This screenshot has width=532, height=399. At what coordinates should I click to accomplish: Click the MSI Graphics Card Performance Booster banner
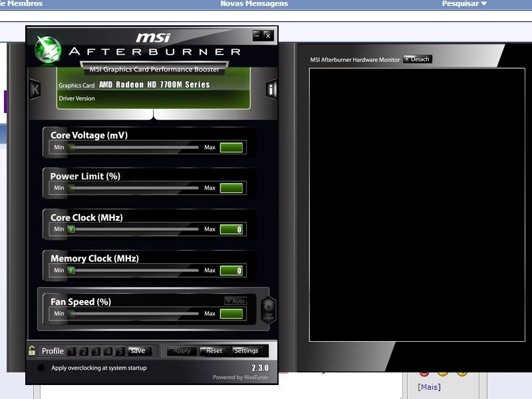[154, 69]
